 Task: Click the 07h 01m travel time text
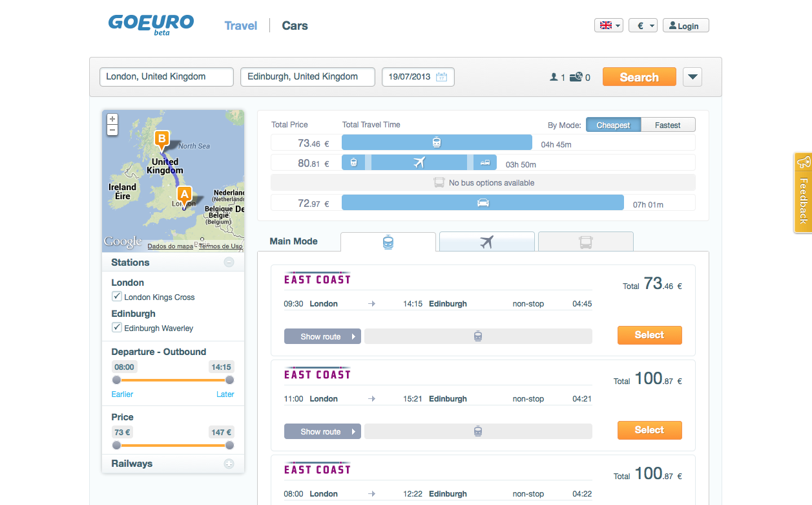point(648,205)
